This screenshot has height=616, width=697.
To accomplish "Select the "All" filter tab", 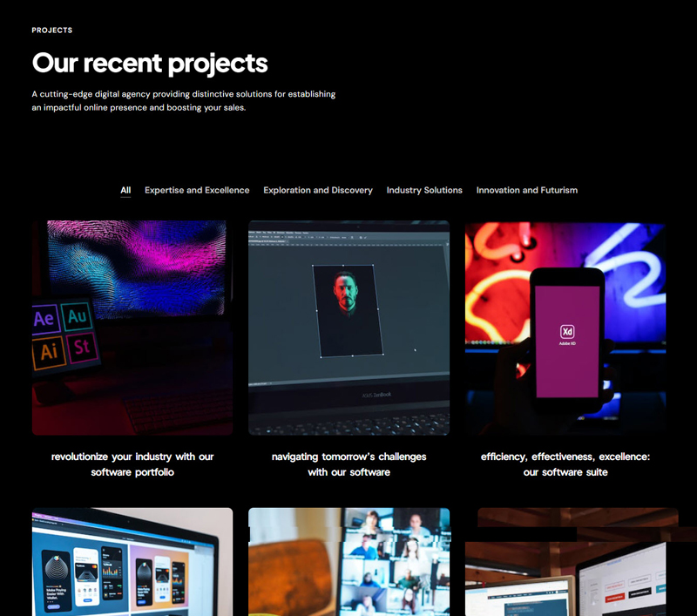I will click(x=125, y=190).
